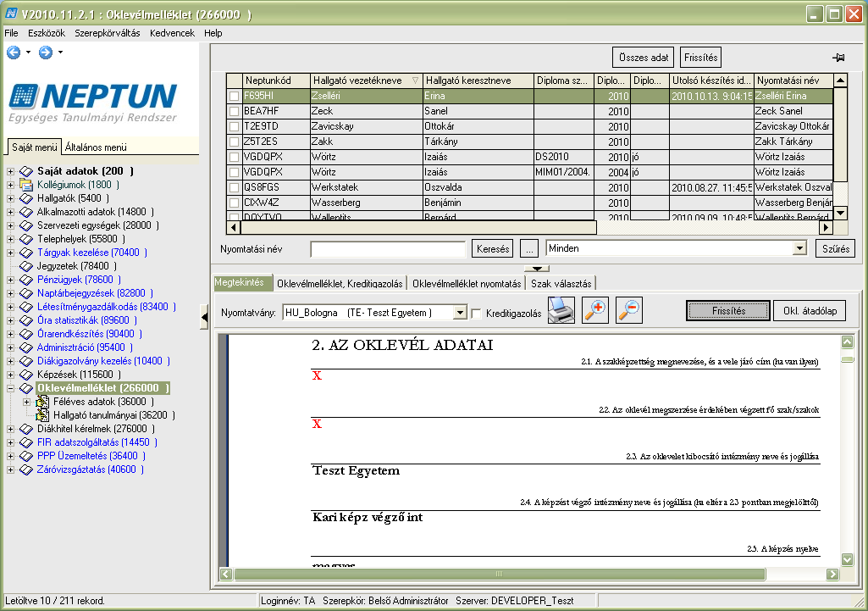868x611 pixels.
Task: Click the Féléves adatok node icon
Action: coord(42,402)
